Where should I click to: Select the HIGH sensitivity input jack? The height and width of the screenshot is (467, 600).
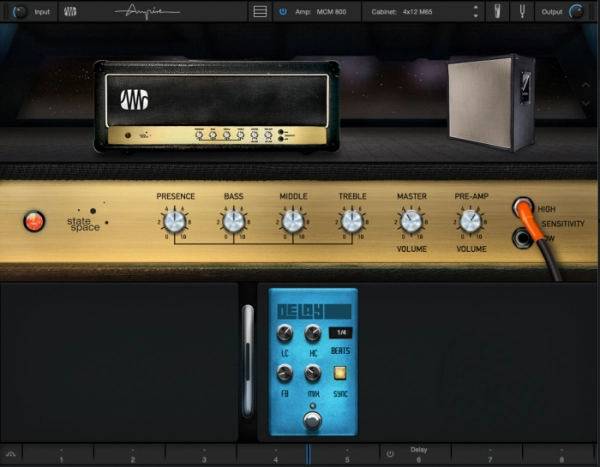click(523, 207)
